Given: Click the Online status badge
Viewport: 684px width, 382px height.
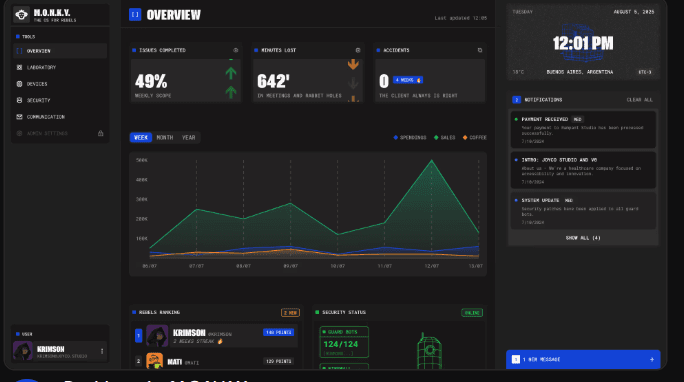Looking at the screenshot, I should tap(472, 313).
